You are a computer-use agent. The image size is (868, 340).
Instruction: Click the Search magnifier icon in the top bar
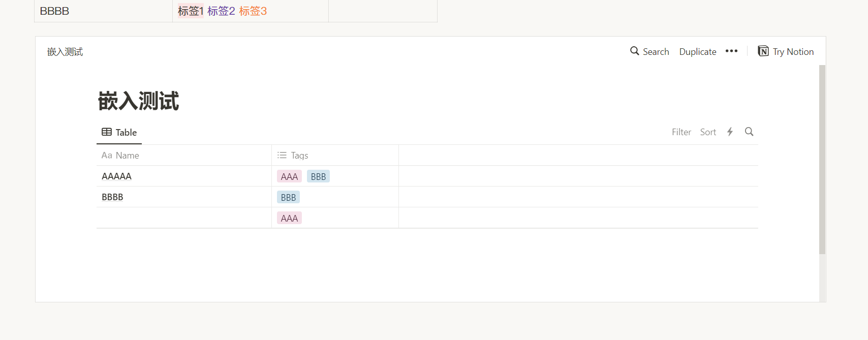coord(635,51)
